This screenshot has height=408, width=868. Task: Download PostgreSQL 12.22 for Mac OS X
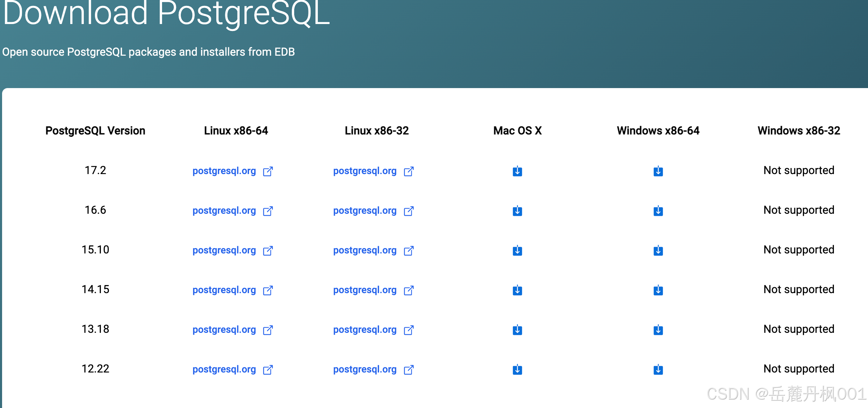517,369
